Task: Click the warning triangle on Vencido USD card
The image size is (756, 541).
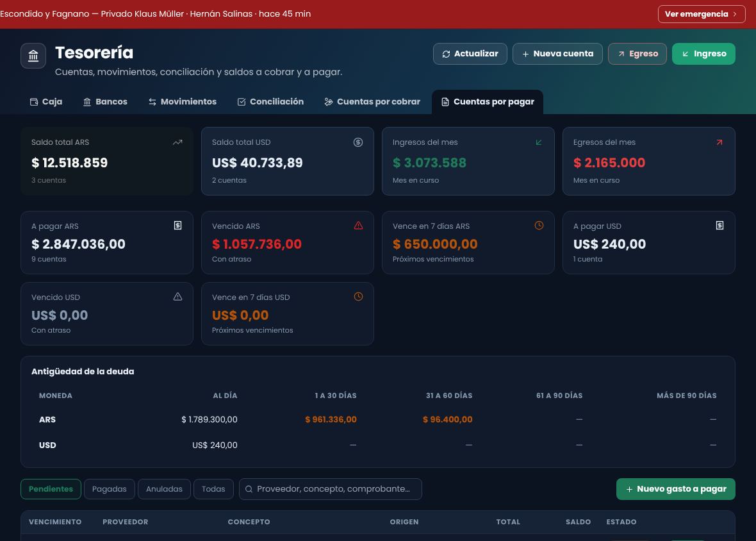Action: point(177,297)
